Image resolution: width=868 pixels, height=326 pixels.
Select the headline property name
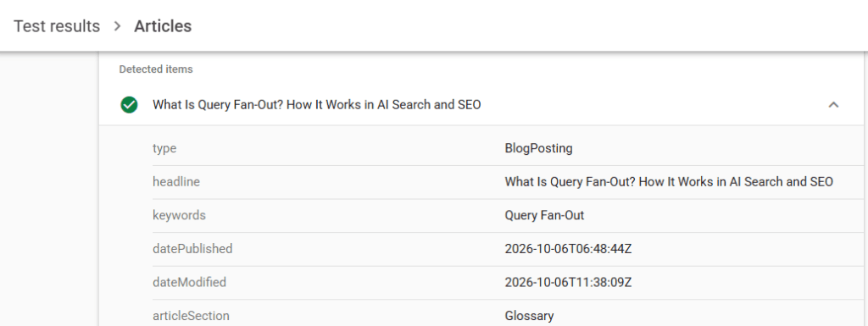click(176, 182)
